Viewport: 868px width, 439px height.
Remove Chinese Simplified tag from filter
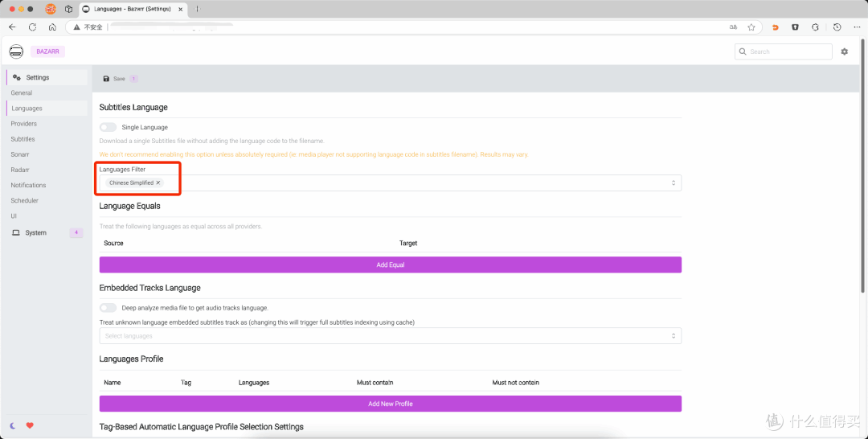(158, 183)
